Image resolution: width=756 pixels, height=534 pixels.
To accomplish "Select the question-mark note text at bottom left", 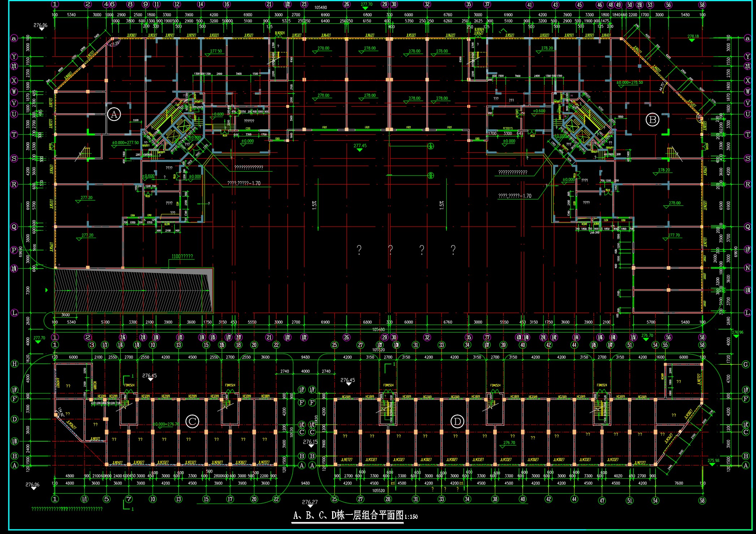I will (67, 509).
